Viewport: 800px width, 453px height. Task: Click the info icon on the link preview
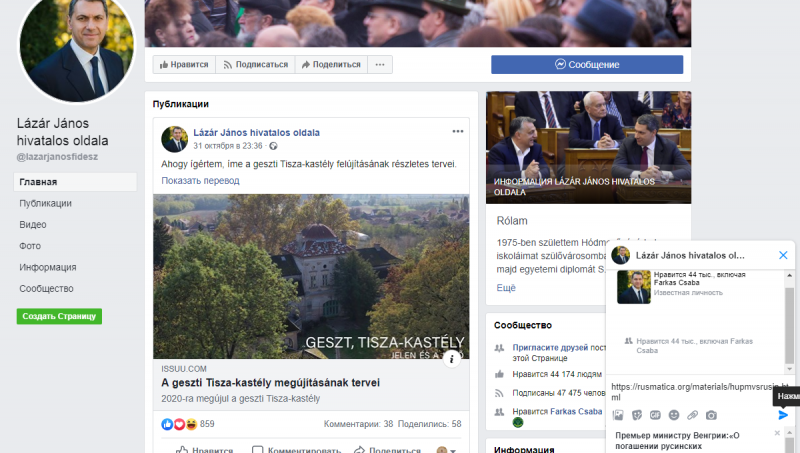pyautogui.click(x=451, y=359)
